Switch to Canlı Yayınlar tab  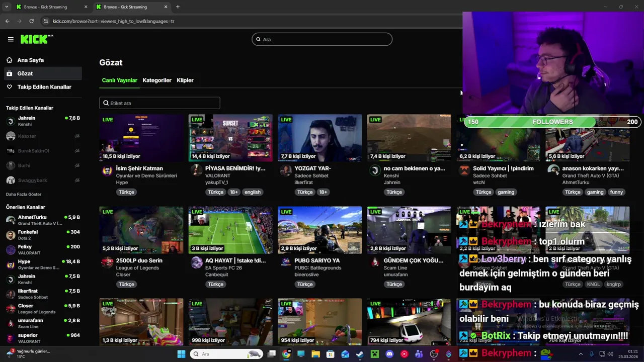coord(119,80)
